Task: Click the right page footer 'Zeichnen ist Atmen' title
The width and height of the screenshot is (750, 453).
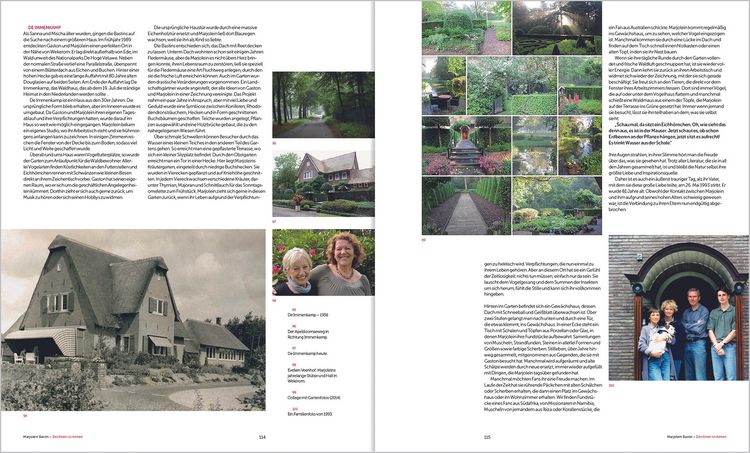Action: point(718,436)
